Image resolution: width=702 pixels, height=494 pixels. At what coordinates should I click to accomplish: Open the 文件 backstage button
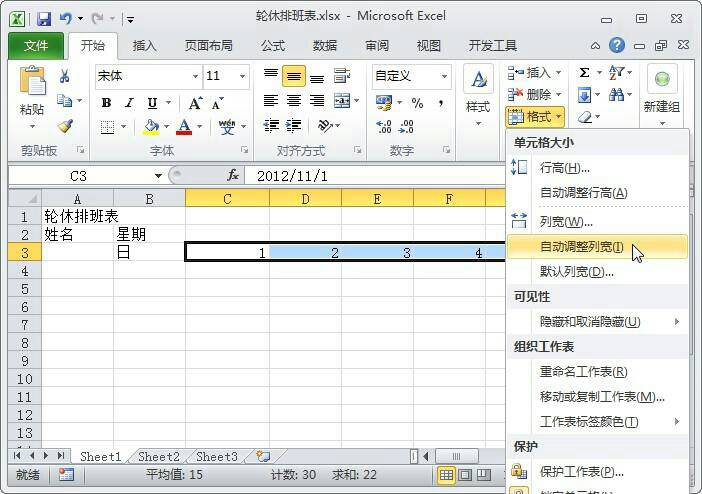tap(36, 46)
